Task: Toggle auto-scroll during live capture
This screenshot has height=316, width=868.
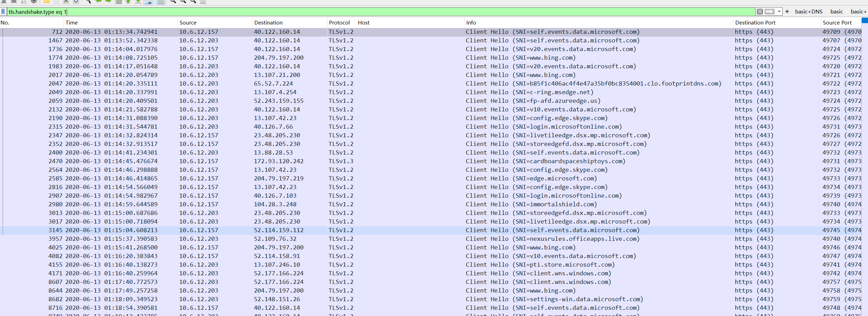Action: (x=149, y=1)
